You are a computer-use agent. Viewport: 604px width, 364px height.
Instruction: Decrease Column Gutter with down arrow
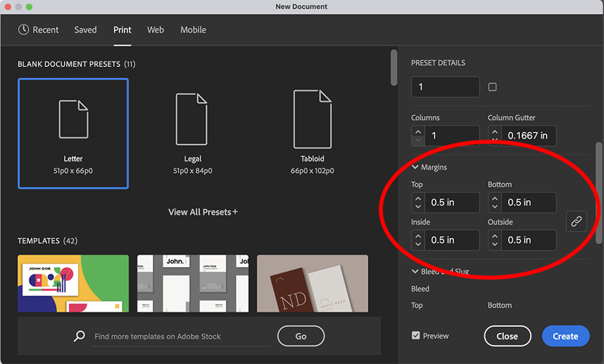tap(494, 140)
